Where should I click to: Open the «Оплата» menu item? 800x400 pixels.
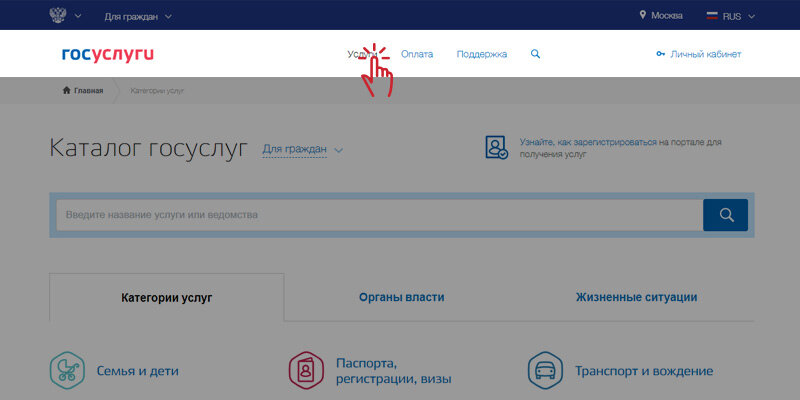417,54
